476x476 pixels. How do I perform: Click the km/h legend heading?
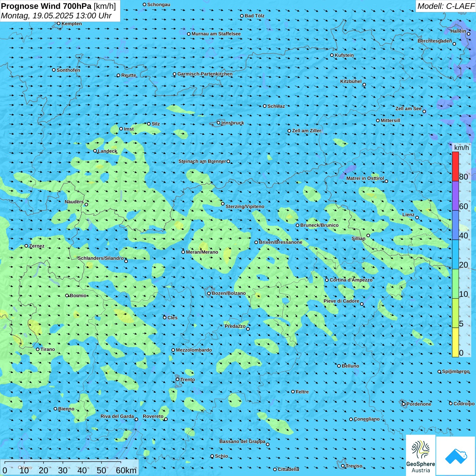pyautogui.click(x=461, y=148)
